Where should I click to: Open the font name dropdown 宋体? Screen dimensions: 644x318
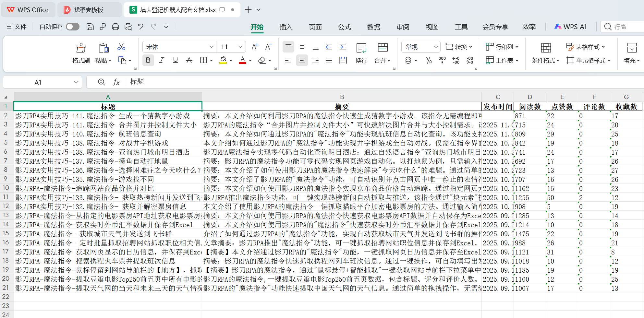tap(211, 47)
